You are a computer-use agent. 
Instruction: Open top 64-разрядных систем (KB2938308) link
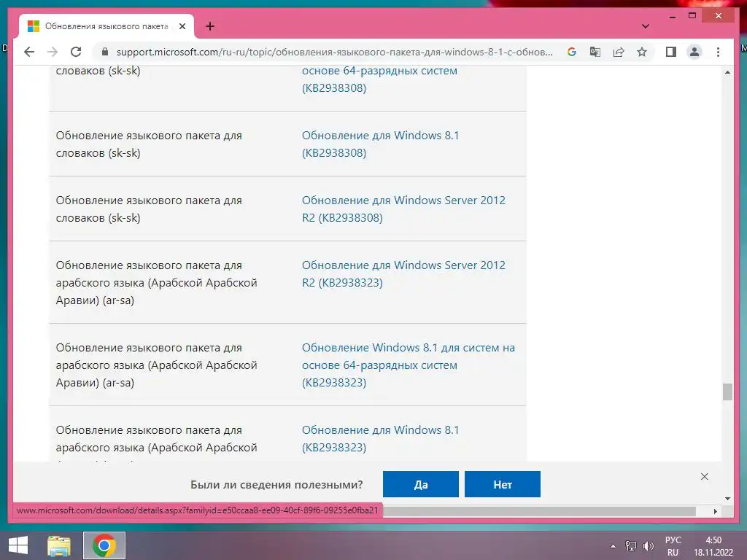[x=379, y=79]
